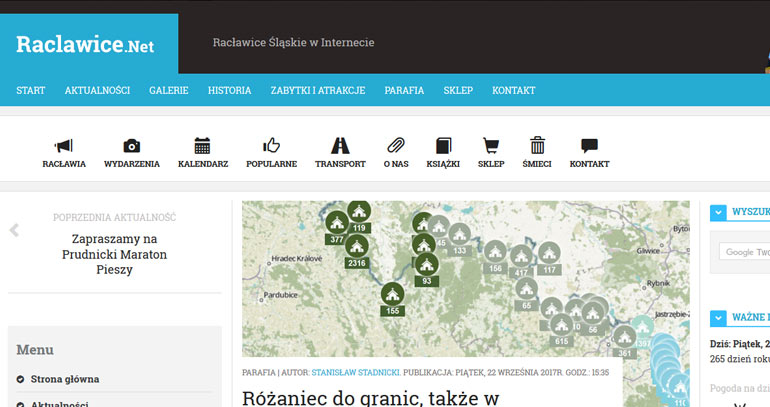Click grey church marker labeled 156
770x407 pixels.
coord(495,258)
